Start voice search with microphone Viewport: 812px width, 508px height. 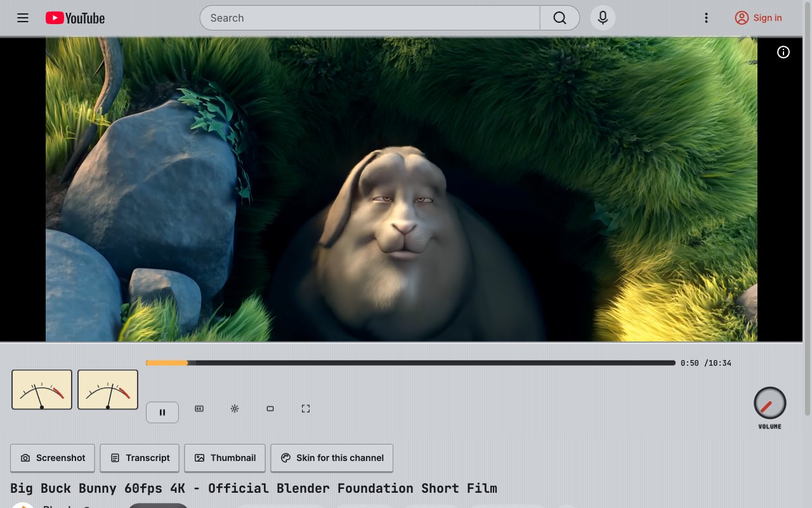[x=603, y=18]
